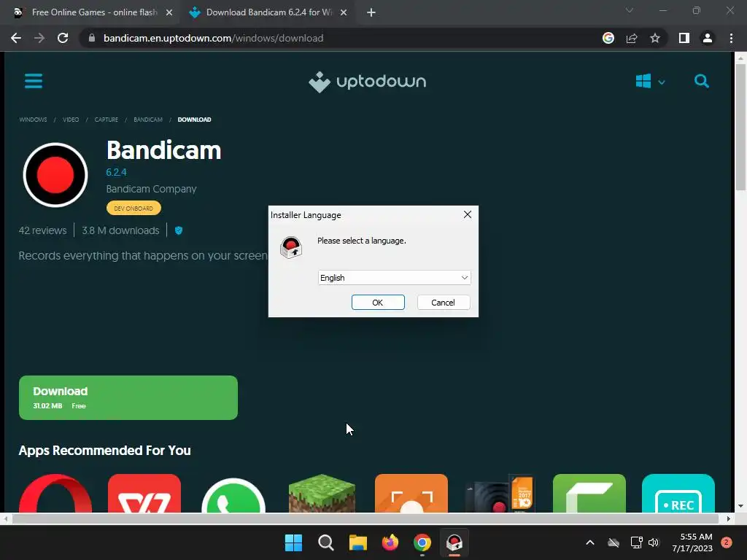Open network status tray icon

[x=636, y=542]
